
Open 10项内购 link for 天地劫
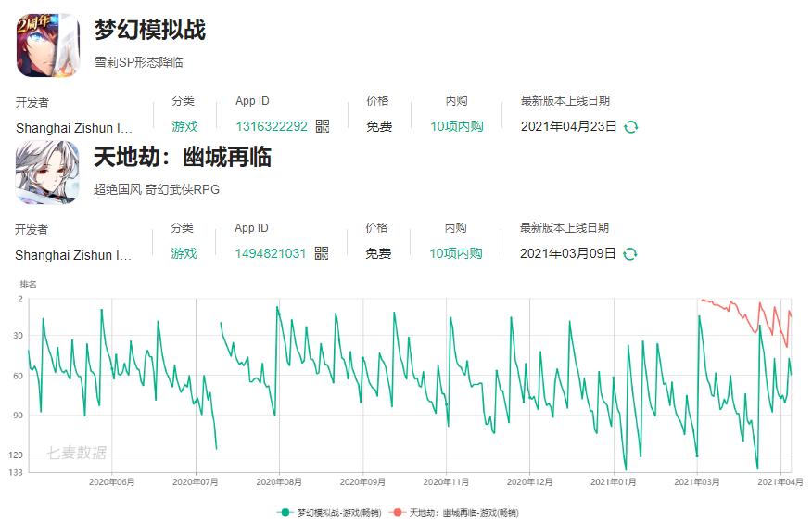point(456,253)
